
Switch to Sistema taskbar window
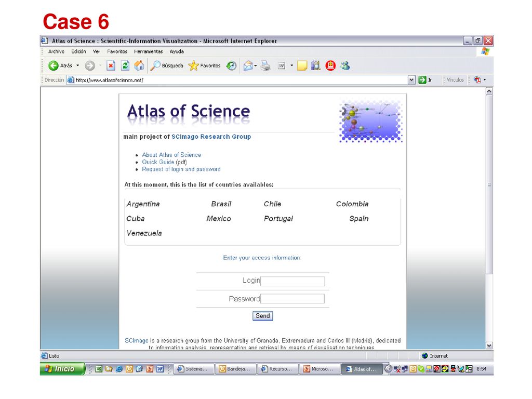pos(194,369)
